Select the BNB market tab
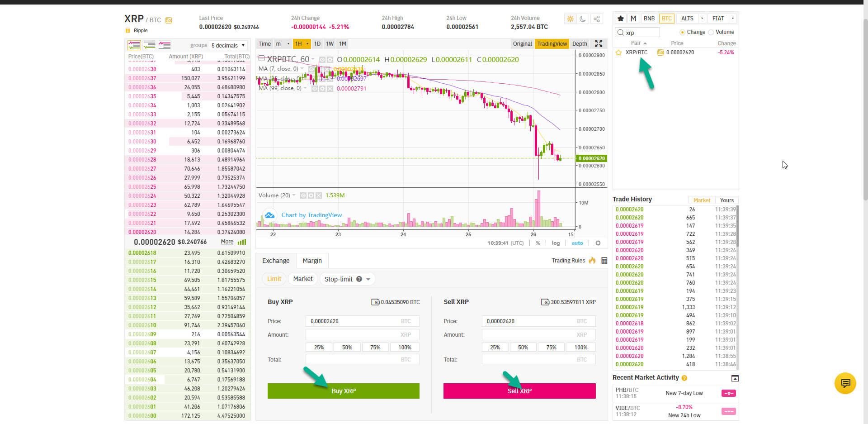 [649, 19]
